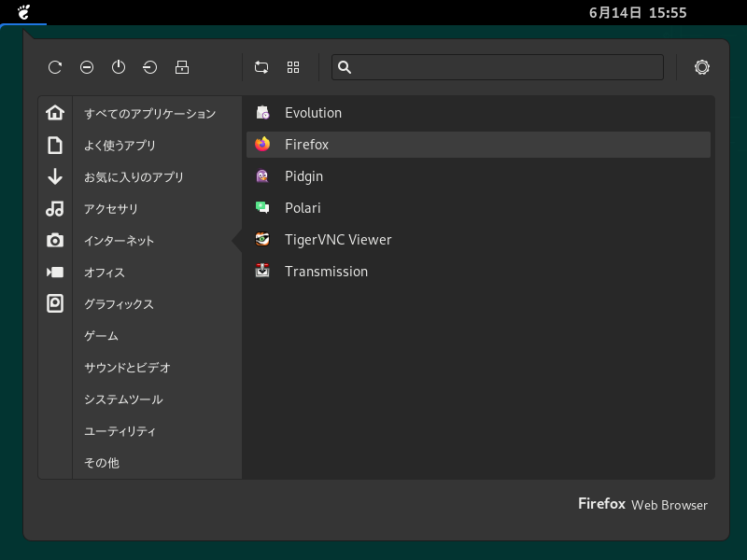Image resolution: width=747 pixels, height=560 pixels.
Task: Click the lock screen padlock icon
Action: coord(182,67)
